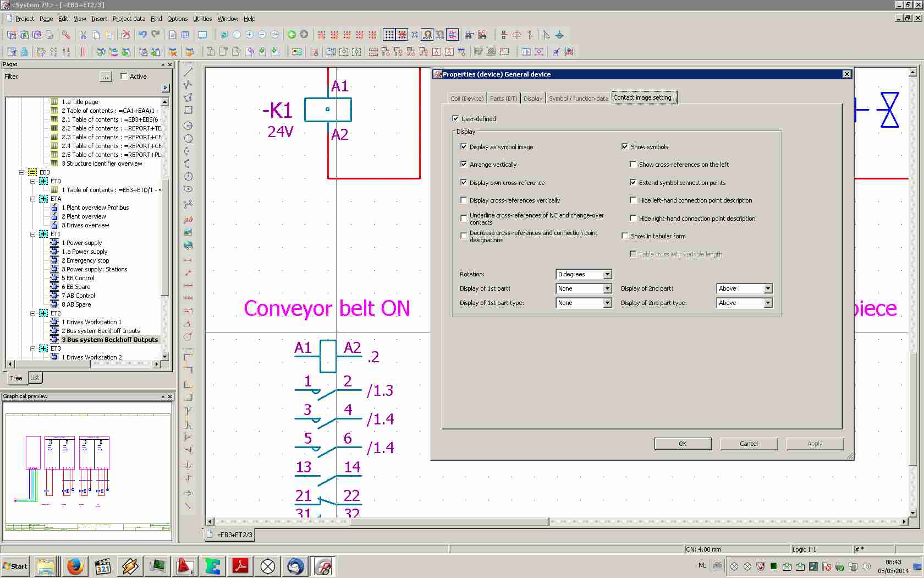The height and width of the screenshot is (578, 924).
Task: Open Firefox from the taskbar
Action: click(x=75, y=566)
